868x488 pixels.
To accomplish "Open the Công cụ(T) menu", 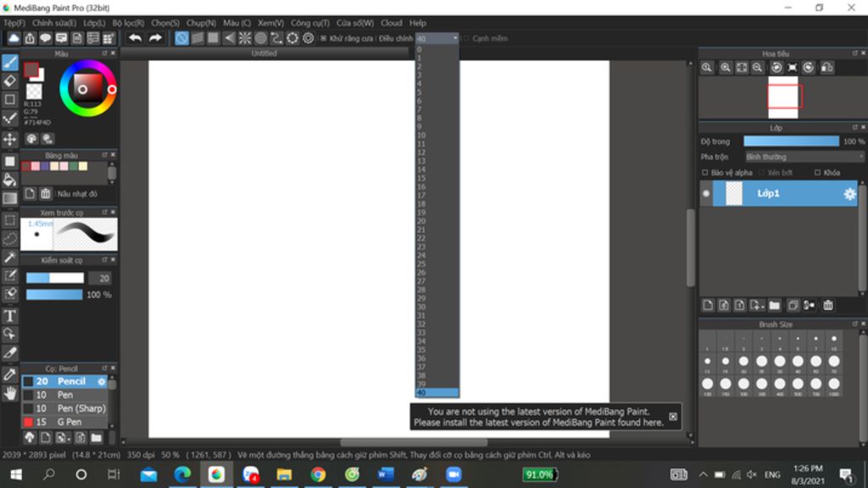I will point(310,23).
